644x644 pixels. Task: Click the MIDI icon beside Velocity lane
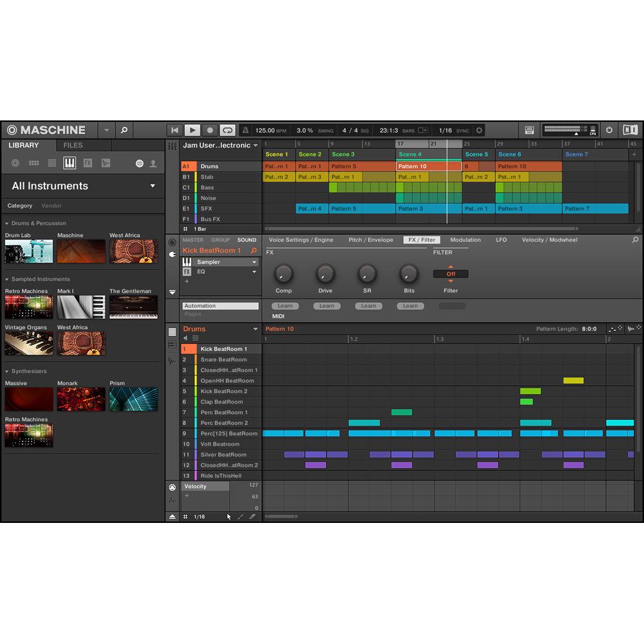(172, 488)
